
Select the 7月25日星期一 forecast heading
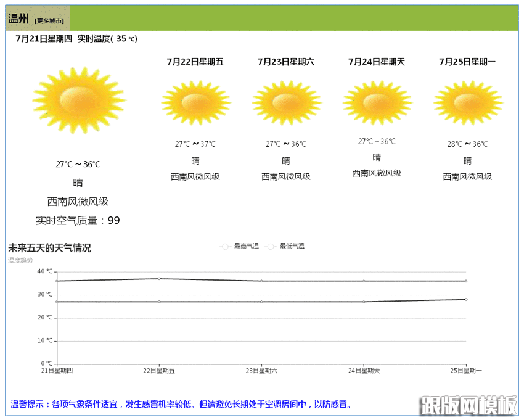(467, 62)
